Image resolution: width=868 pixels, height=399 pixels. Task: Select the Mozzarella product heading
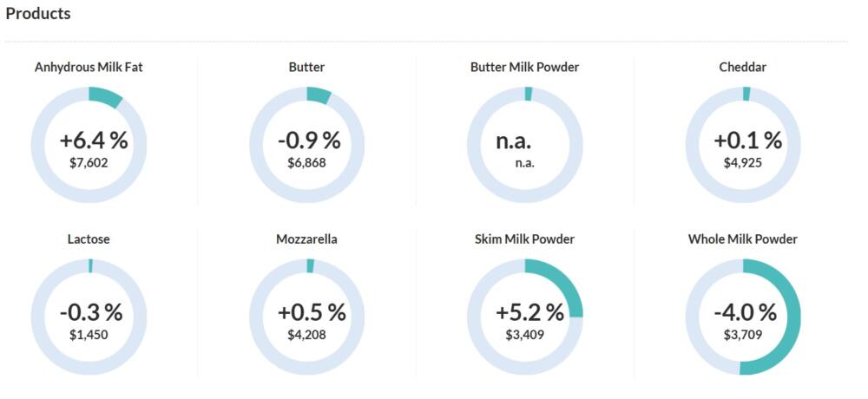[x=306, y=239]
